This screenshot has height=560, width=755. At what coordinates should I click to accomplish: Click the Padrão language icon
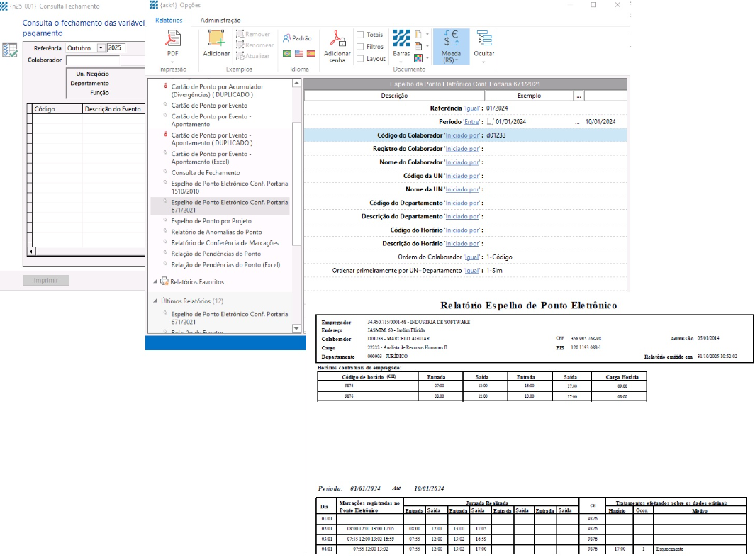(x=296, y=38)
